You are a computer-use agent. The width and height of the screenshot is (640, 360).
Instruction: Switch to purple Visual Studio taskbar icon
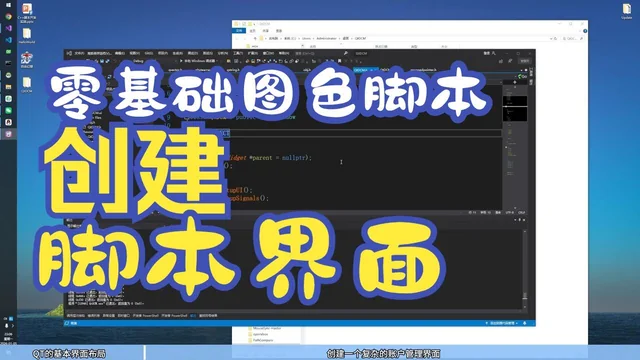8,28
